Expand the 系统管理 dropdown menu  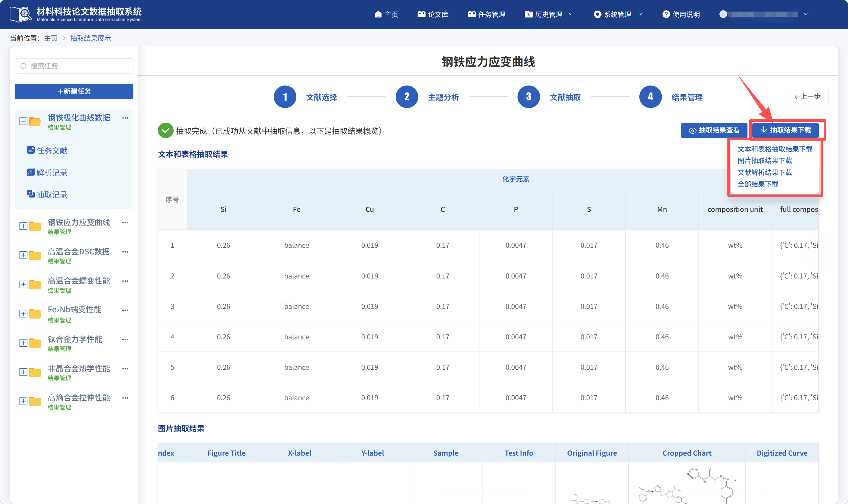point(618,14)
